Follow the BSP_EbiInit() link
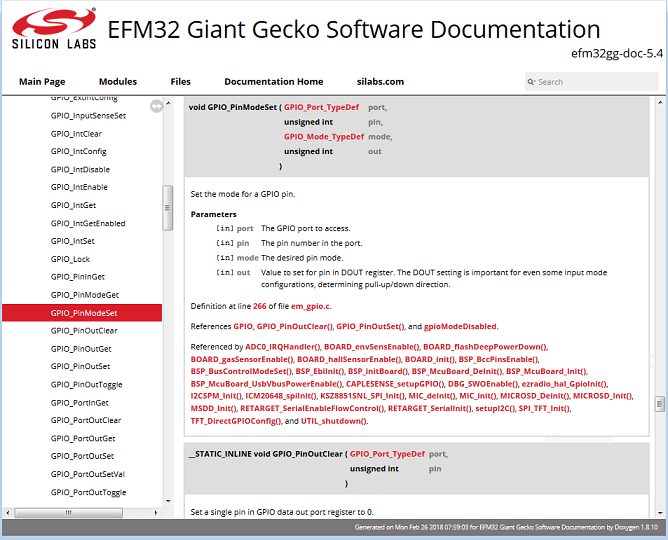This screenshot has height=540, width=668. pos(320,371)
